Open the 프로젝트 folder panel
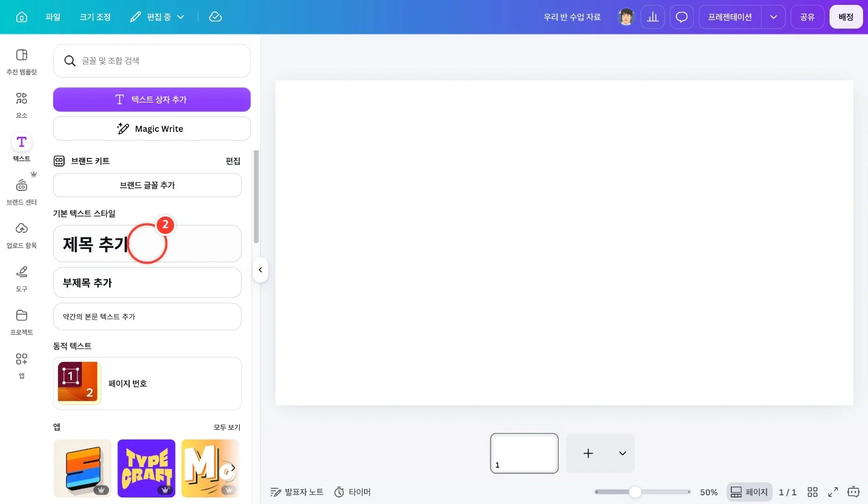Screen dimensions: 868x504 click(x=22, y=322)
